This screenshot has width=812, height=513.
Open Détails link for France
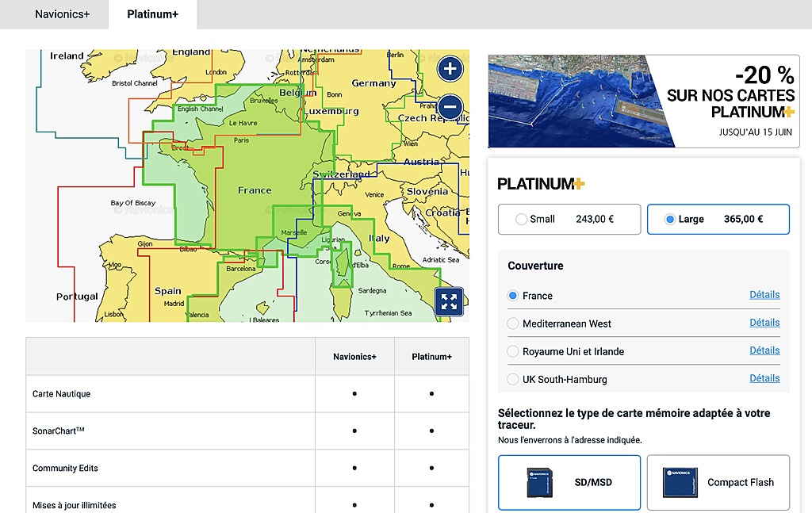click(764, 294)
